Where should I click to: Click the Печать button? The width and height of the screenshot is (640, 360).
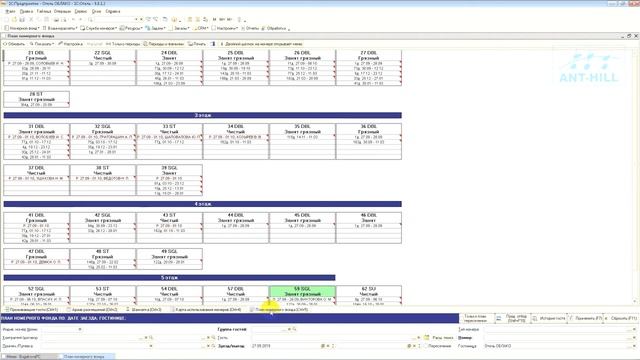coord(197,44)
